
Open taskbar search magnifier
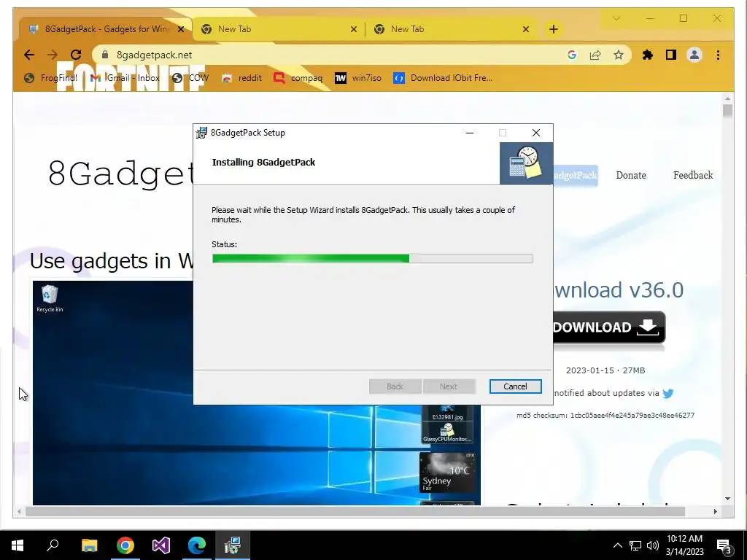point(53,545)
